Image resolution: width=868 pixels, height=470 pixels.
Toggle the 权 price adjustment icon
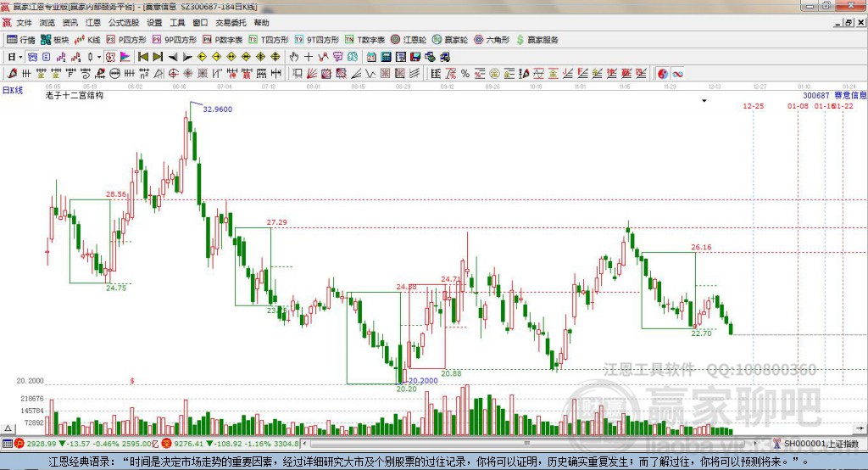(111, 57)
